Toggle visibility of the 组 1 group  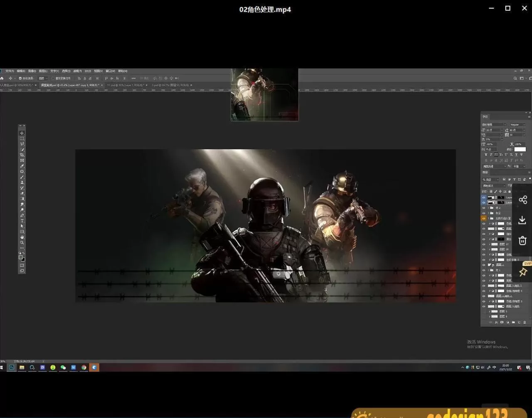[x=484, y=270]
